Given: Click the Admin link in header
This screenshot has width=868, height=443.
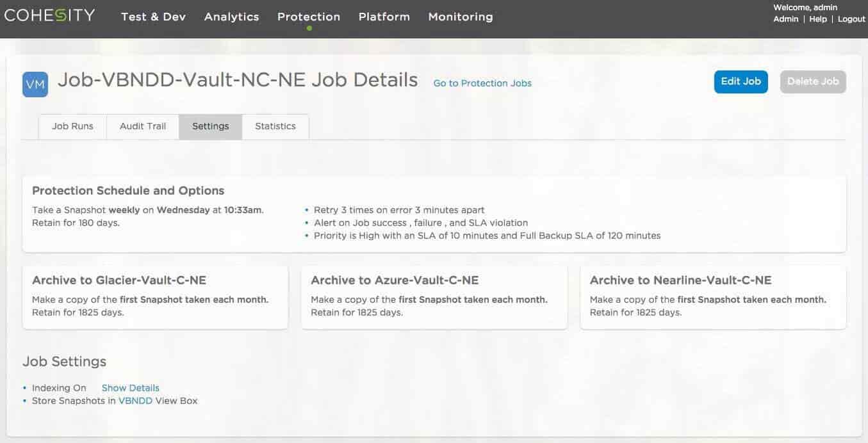Looking at the screenshot, I should pos(785,19).
